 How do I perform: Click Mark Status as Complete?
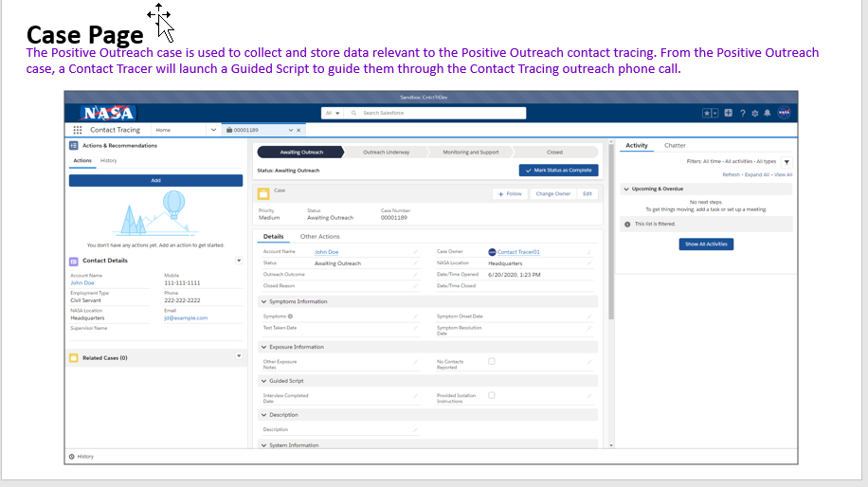[x=558, y=171]
